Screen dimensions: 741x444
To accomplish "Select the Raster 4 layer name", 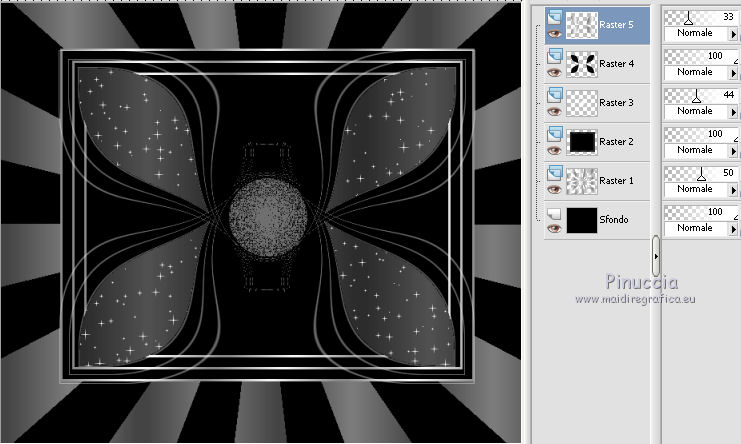I will click(616, 64).
